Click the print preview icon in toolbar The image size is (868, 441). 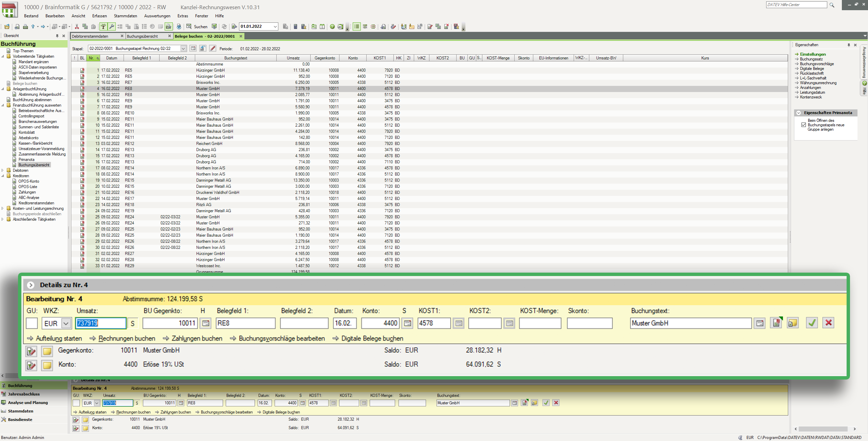[17, 26]
